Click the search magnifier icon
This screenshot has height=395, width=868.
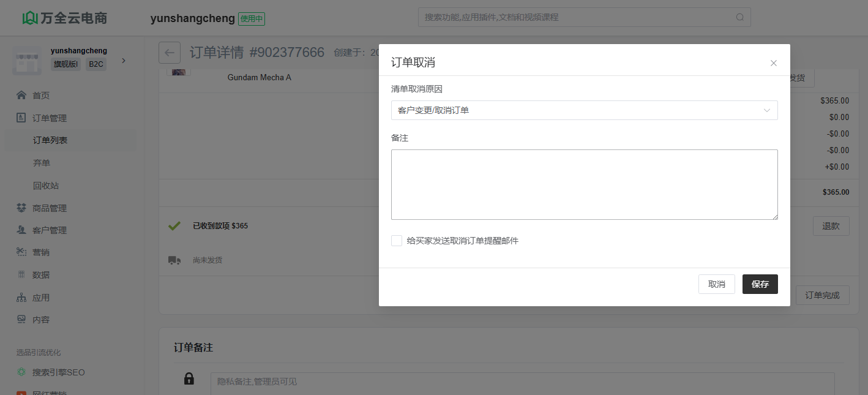click(740, 17)
